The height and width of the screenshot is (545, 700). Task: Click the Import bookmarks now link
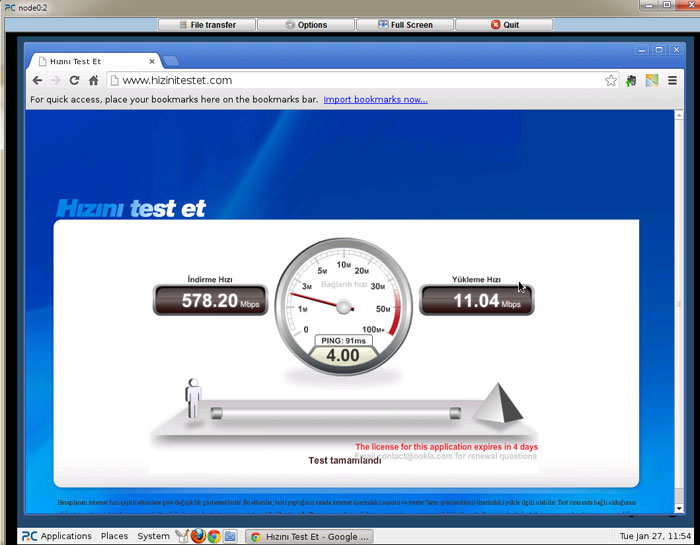click(375, 100)
